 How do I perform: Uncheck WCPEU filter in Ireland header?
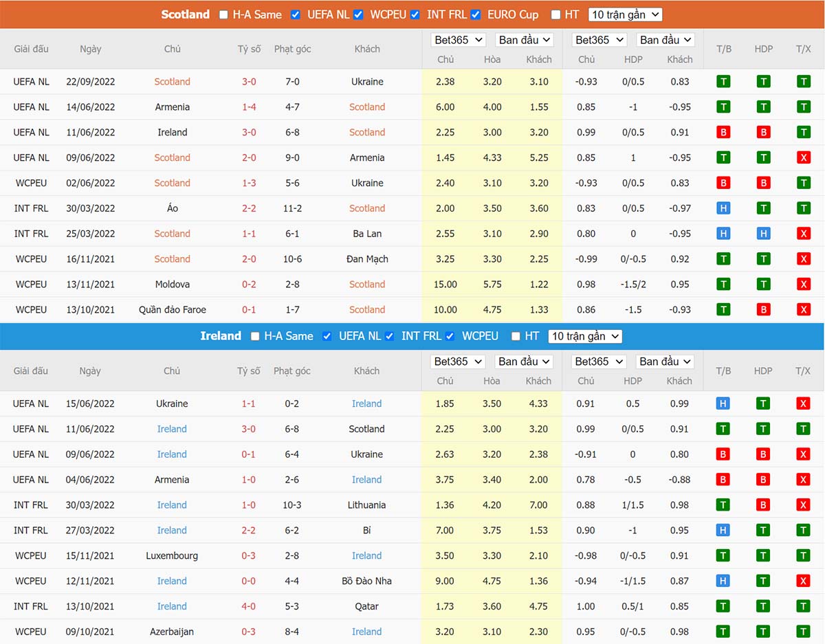(450, 336)
